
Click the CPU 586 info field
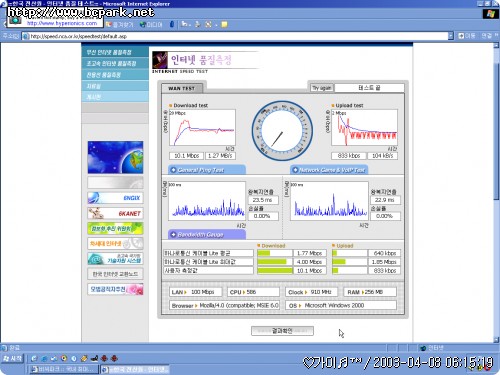[x=253, y=292]
